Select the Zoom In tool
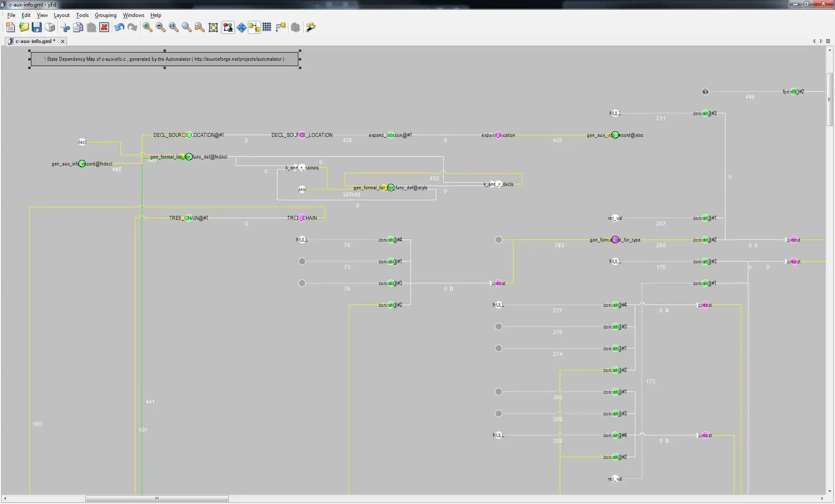This screenshot has height=504, width=835. [x=147, y=27]
